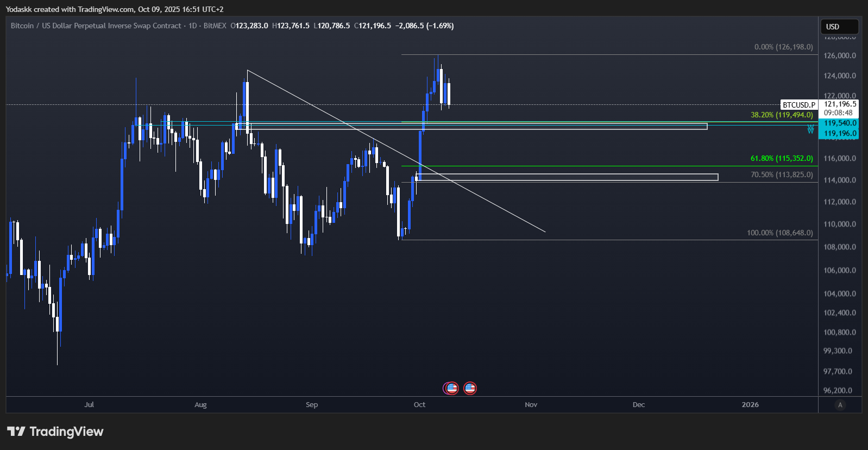Click 110,000.0 on the price scale
Screen dimensions: 868x450
click(x=840, y=224)
